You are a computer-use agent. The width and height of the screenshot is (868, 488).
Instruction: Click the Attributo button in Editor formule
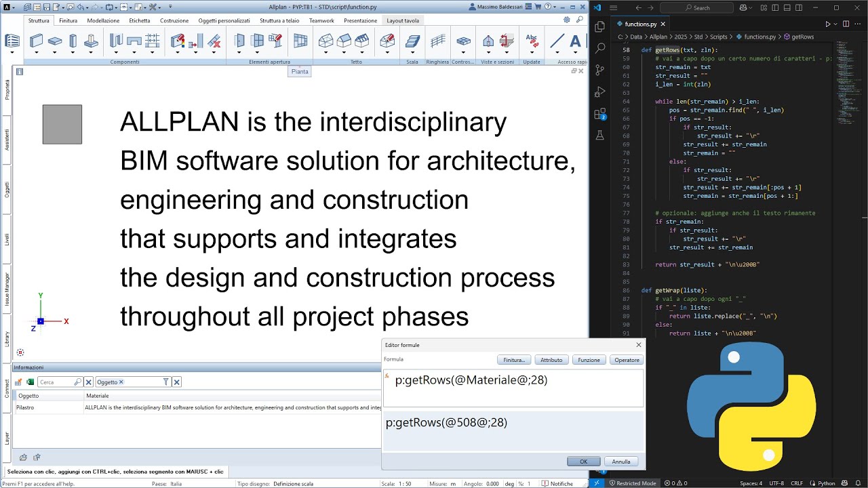[x=551, y=360]
